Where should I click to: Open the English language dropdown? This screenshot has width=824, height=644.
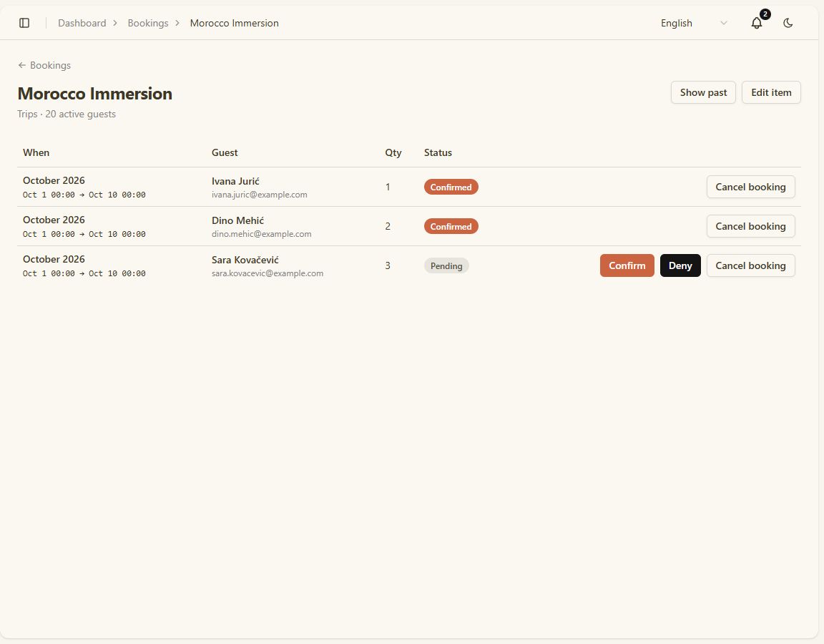point(694,23)
